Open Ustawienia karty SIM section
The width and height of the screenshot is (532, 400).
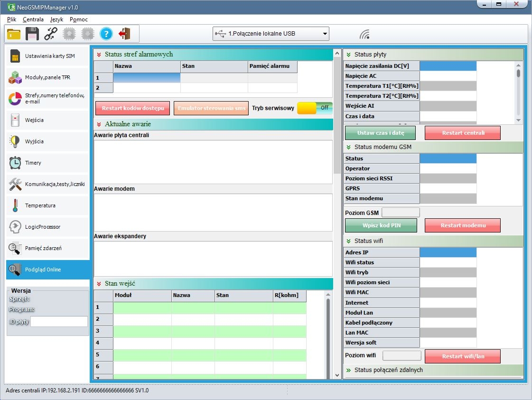pos(47,56)
